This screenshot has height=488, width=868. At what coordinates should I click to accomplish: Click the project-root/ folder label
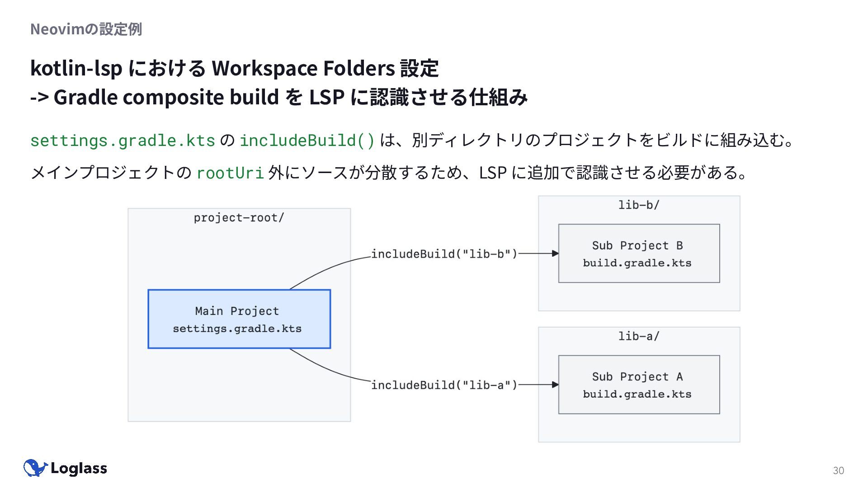(239, 218)
